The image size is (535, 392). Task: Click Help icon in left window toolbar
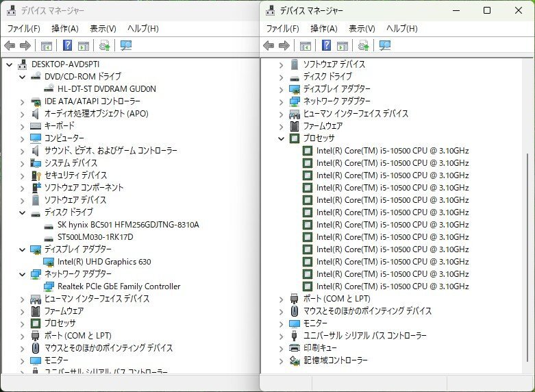click(x=68, y=45)
